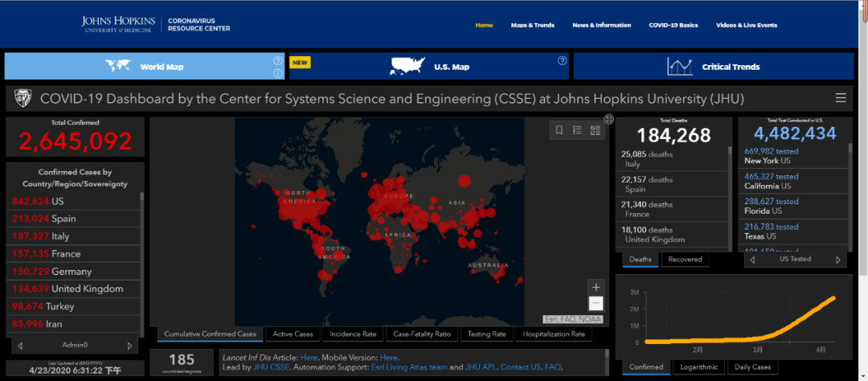Switch to the Deaths tab
868x381 pixels.
641,259
